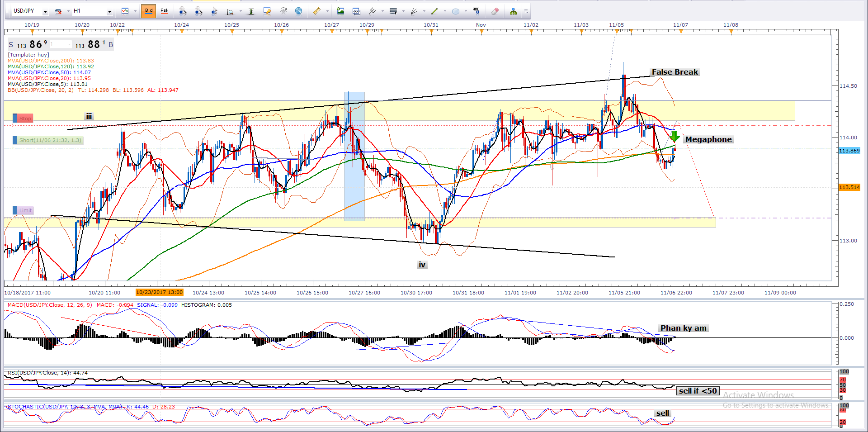Click the save chart as image icon

pyautogui.click(x=340, y=11)
